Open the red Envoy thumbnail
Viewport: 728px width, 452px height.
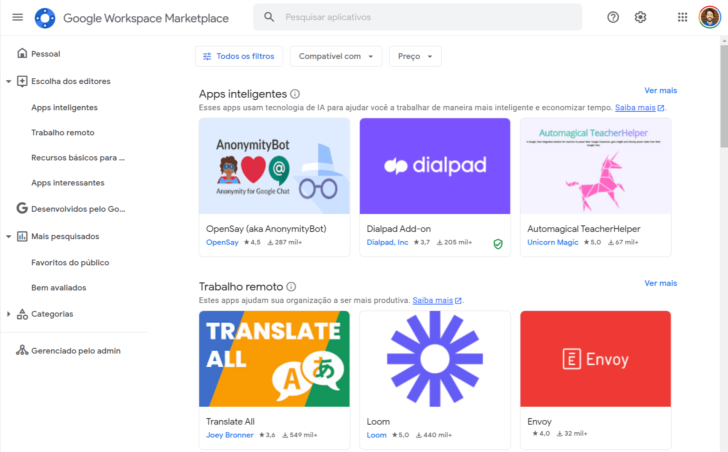(596, 359)
